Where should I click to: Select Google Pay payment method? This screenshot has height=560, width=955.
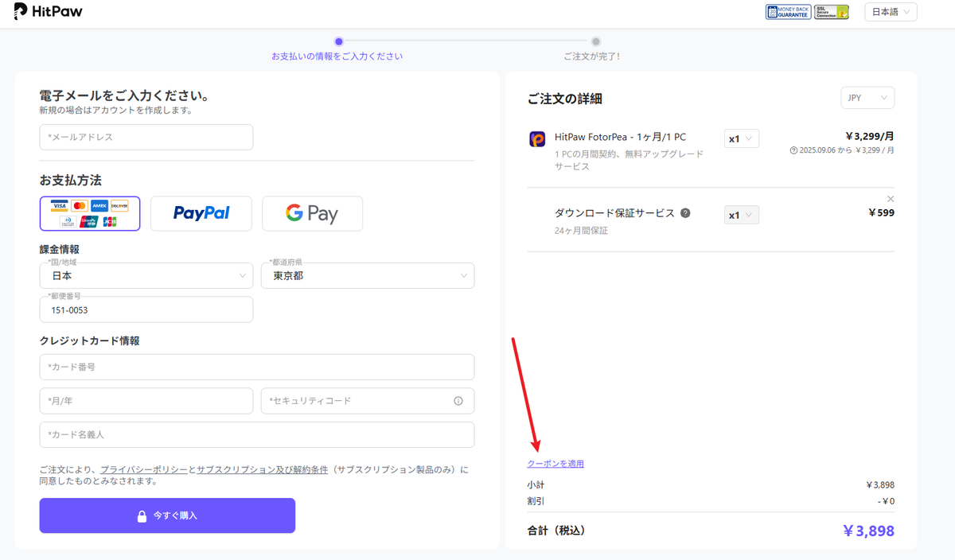pos(312,213)
